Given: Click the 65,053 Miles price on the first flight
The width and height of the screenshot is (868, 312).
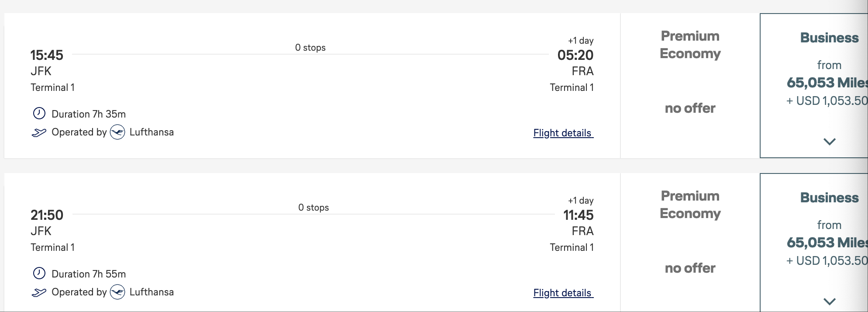Looking at the screenshot, I should (x=827, y=83).
